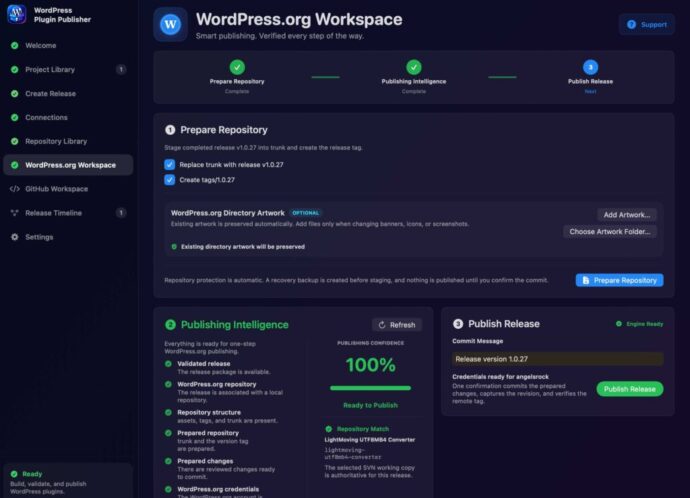Click the WordPress Plugin Publisher app logo
The width and height of the screenshot is (690, 498).
click(x=17, y=14)
